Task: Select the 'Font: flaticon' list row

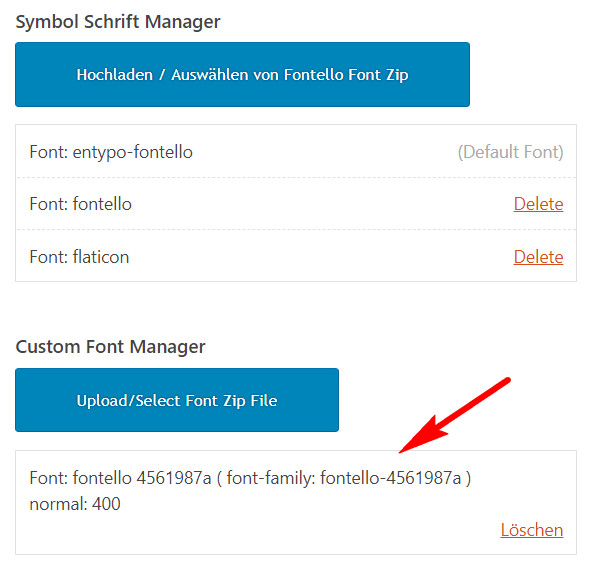Action: pos(296,256)
